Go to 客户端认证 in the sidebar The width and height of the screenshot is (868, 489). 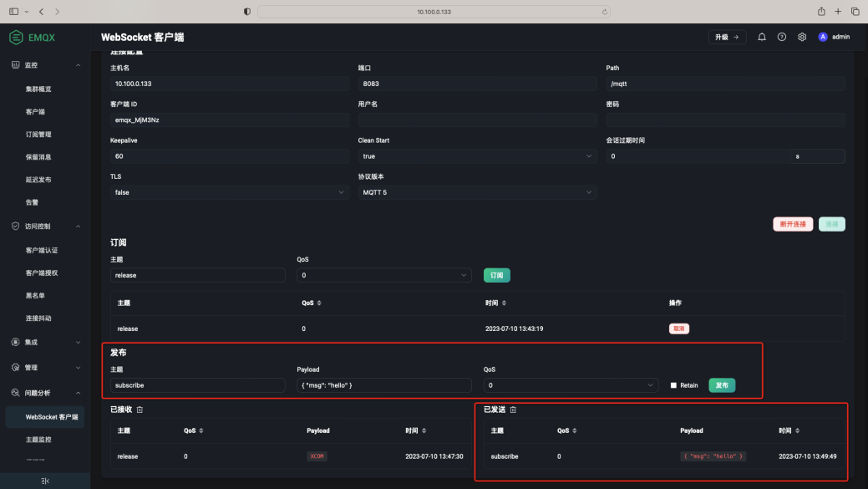pyautogui.click(x=42, y=250)
